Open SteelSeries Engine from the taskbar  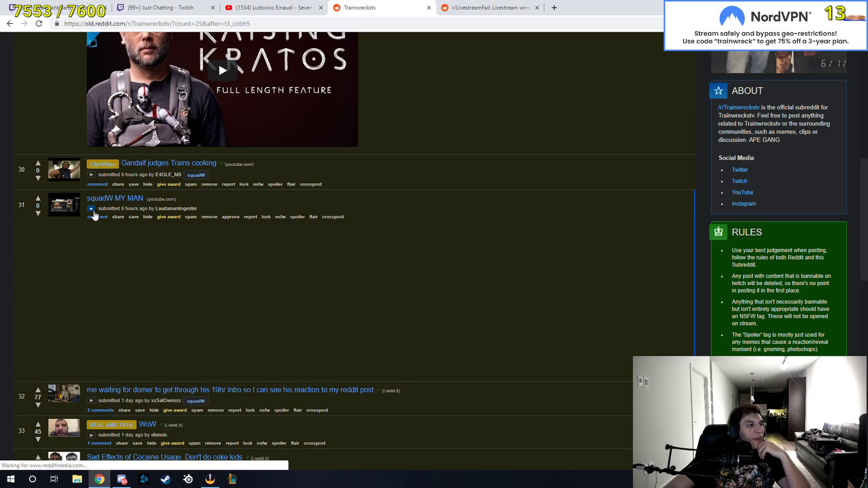188,479
